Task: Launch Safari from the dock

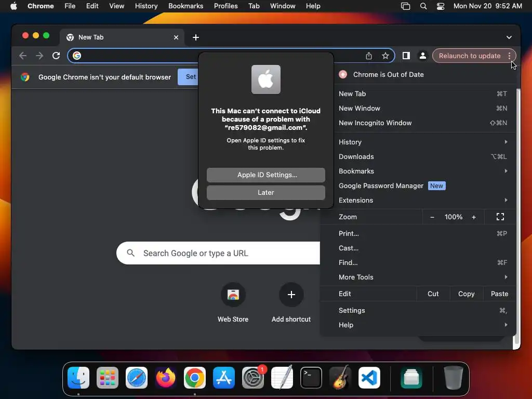Action: click(137, 378)
